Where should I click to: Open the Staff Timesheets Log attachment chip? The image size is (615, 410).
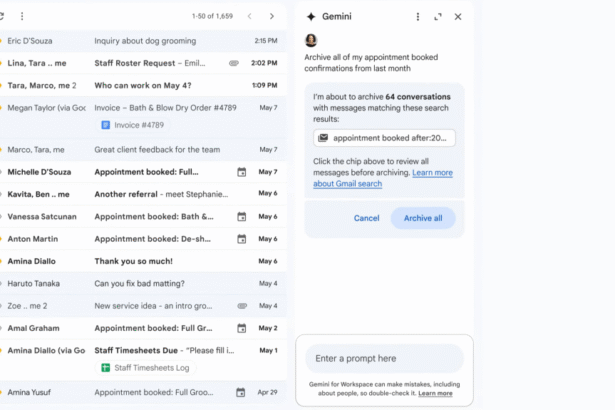click(x=146, y=368)
